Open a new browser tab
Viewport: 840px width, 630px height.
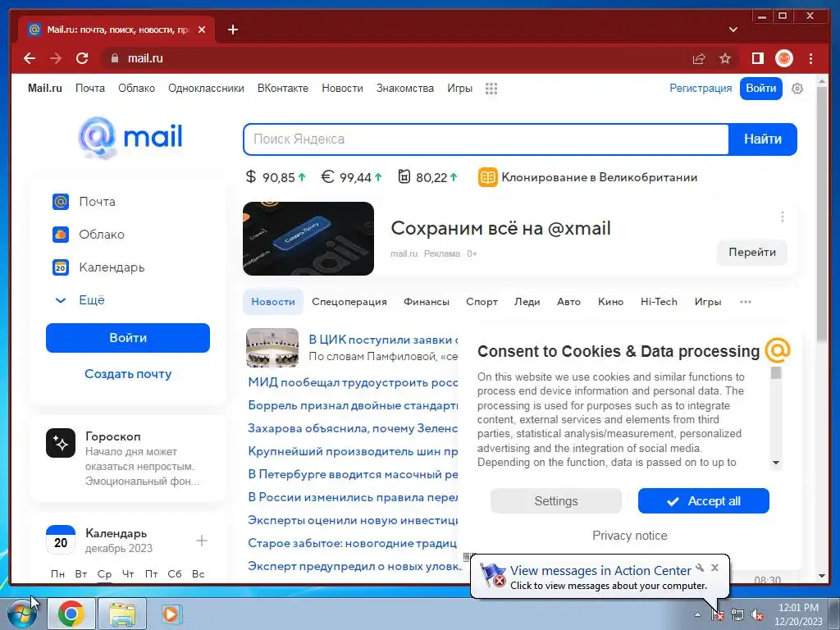point(232,30)
